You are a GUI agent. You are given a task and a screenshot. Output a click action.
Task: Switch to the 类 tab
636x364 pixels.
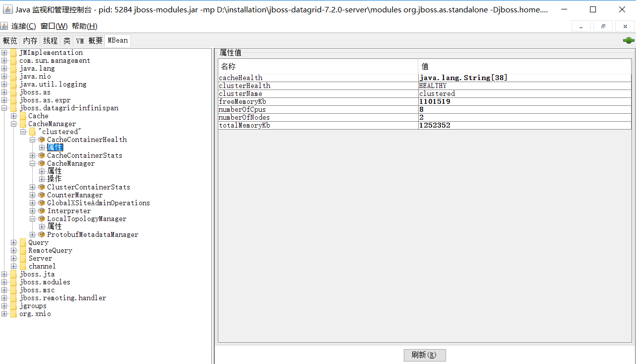[67, 41]
